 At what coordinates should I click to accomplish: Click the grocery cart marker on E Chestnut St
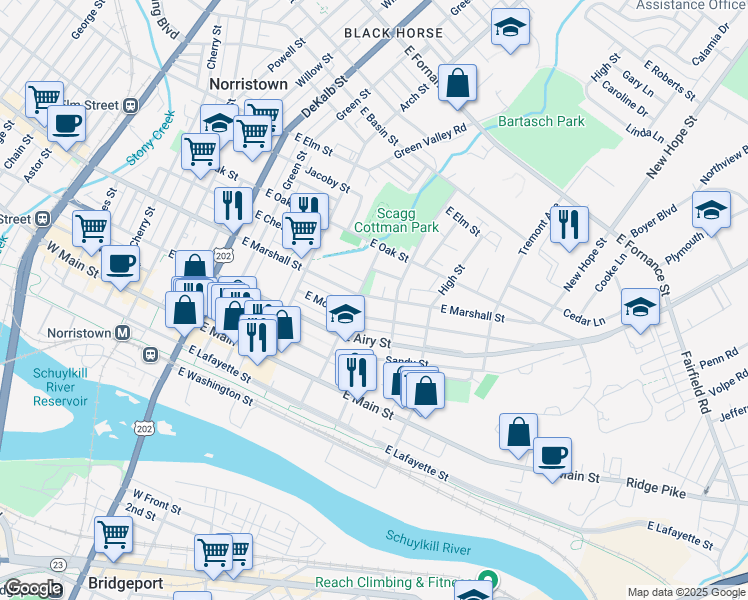[301, 234]
